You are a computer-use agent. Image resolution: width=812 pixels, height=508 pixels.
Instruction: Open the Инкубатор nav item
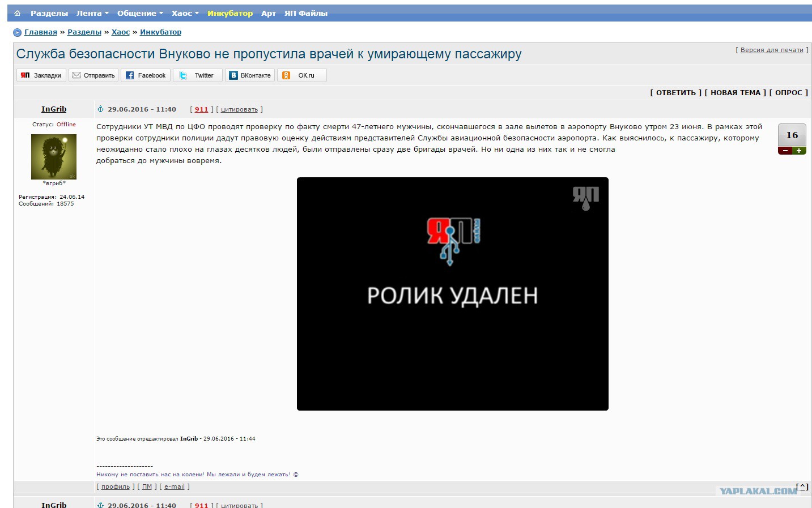tap(230, 13)
